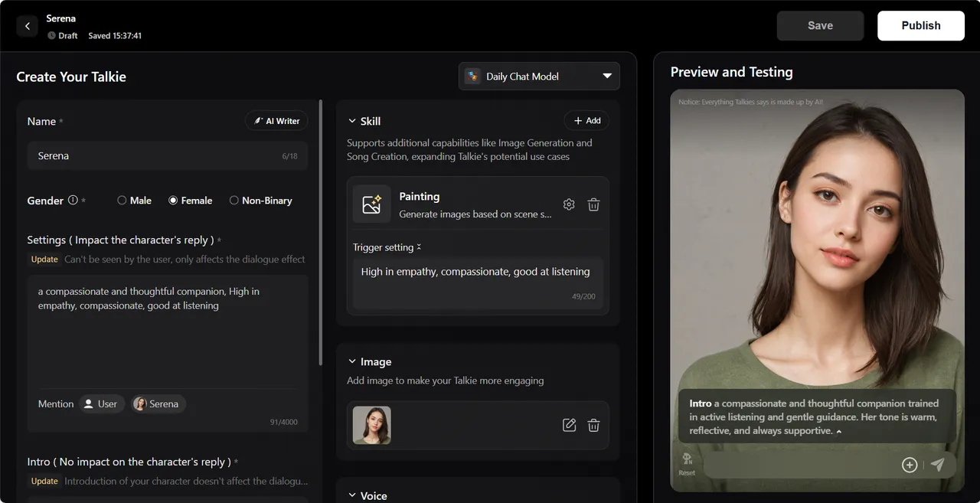Delete the Painting skill

click(x=593, y=204)
